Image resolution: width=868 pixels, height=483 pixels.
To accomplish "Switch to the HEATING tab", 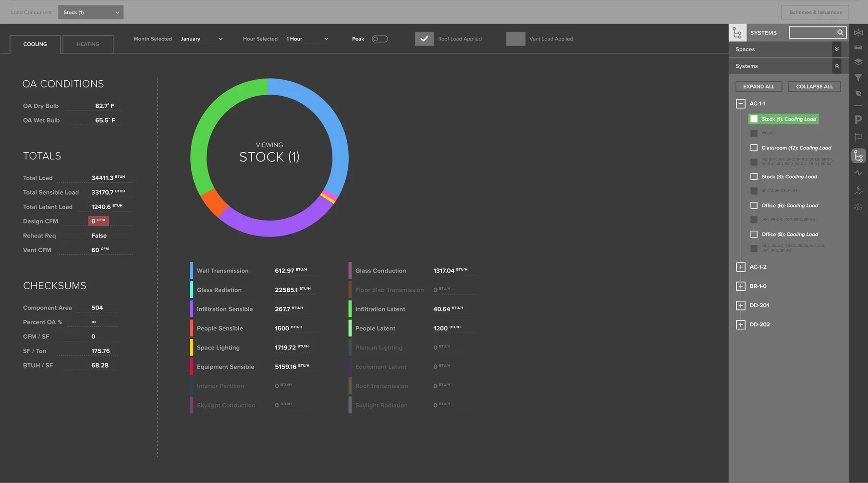I will coord(88,44).
